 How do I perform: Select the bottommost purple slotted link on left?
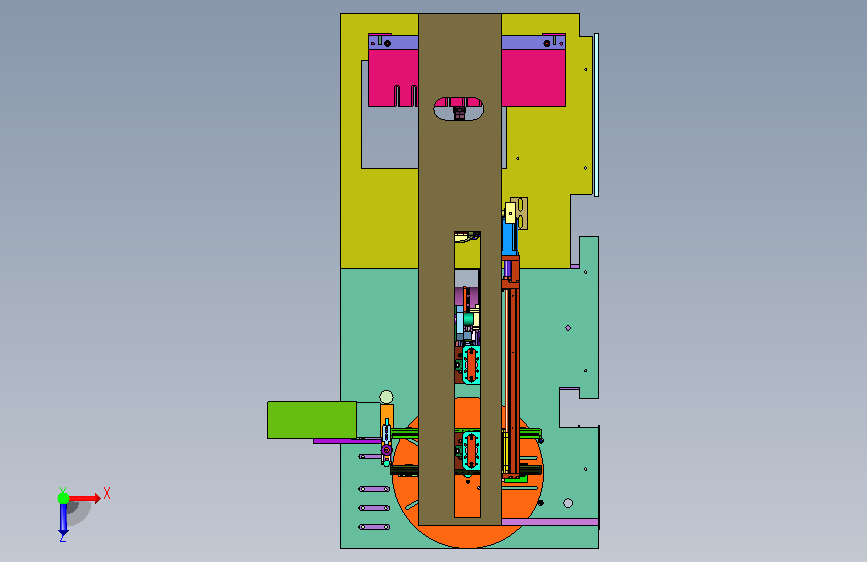pos(374,527)
